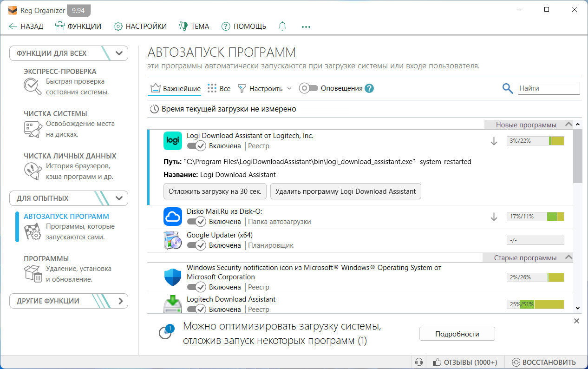Click the 2%/26% load bar for Windows Security
Image resolution: width=588 pixels, height=369 pixels.
point(535,277)
